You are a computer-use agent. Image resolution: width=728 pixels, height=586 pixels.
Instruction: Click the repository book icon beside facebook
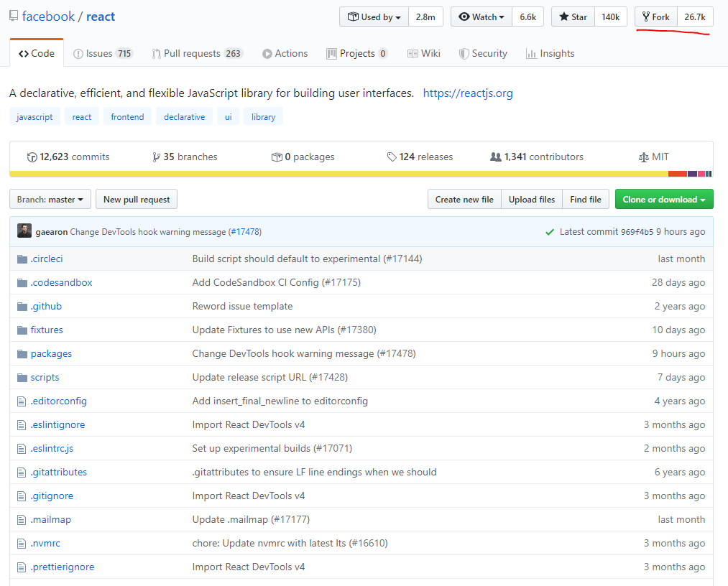coord(14,17)
